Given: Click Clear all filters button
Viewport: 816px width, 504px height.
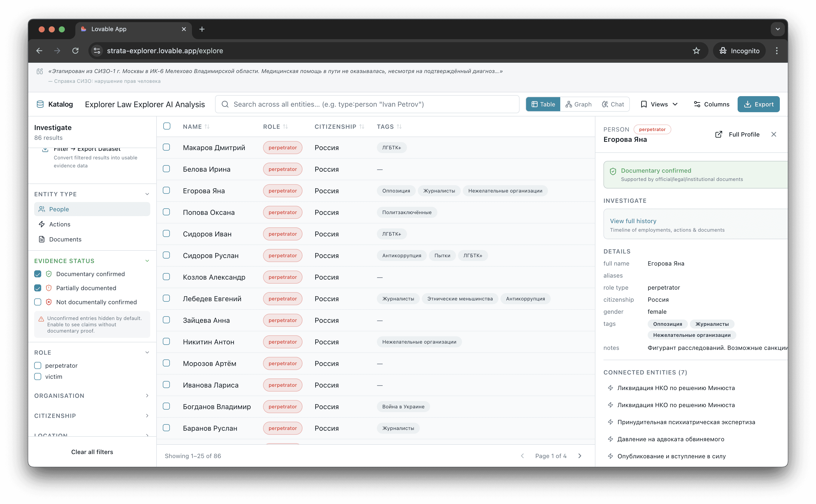Looking at the screenshot, I should point(92,452).
